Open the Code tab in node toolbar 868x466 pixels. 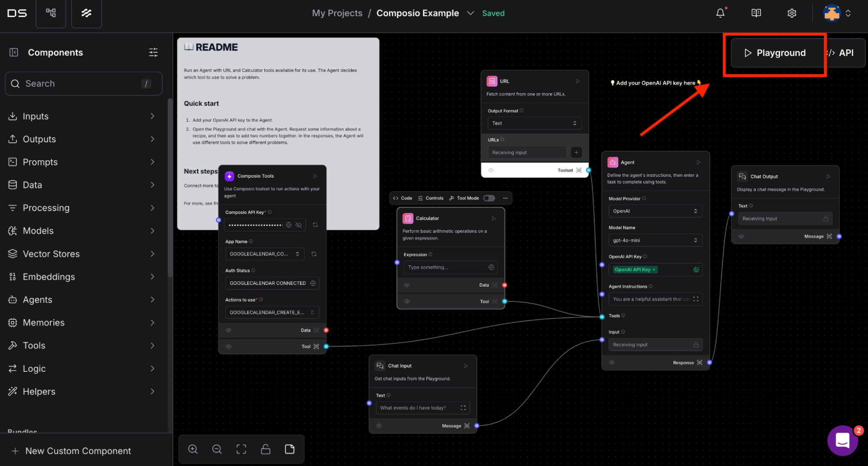403,198
